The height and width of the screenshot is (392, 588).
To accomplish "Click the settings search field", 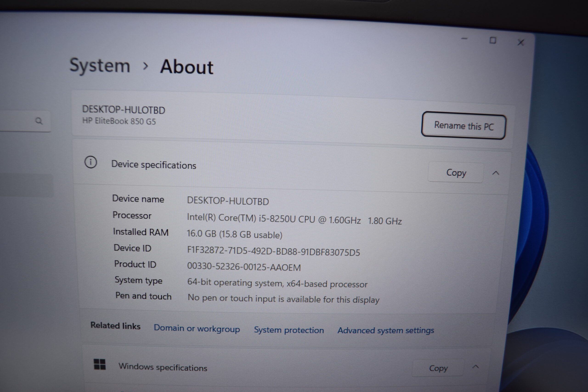I will coord(25,121).
